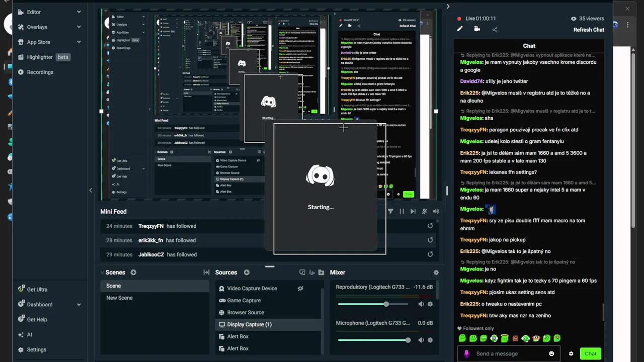
Task: Click the 35 viewers eye toggle
Action: pyautogui.click(x=574, y=19)
